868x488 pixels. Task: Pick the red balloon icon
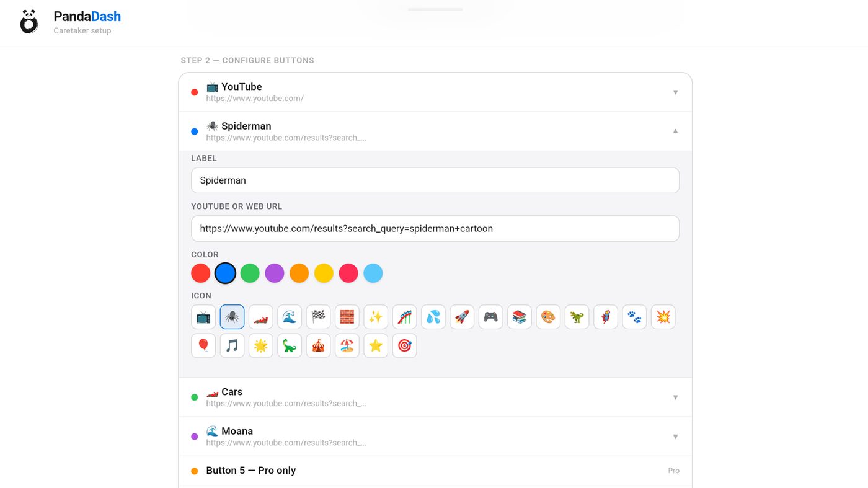(x=203, y=345)
